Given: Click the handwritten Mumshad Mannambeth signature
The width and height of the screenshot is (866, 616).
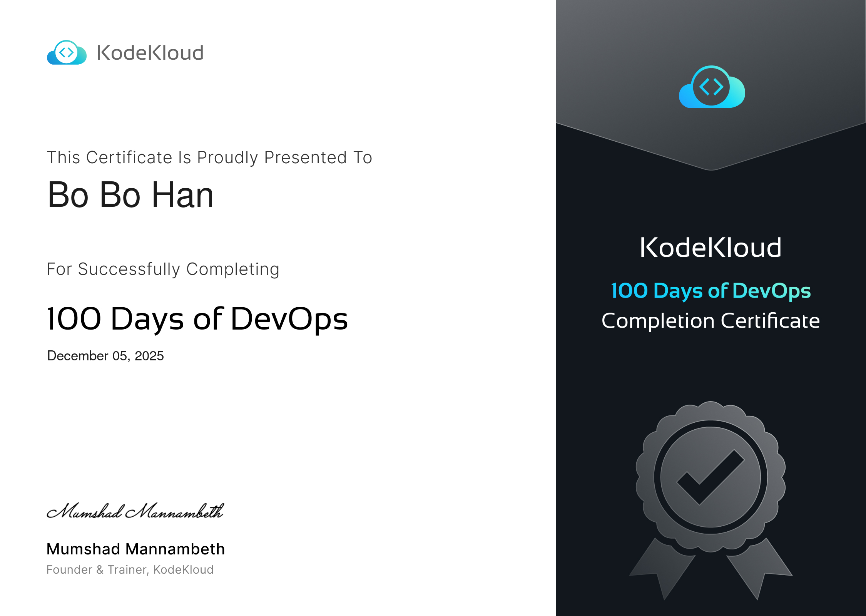Looking at the screenshot, I should click(x=135, y=511).
